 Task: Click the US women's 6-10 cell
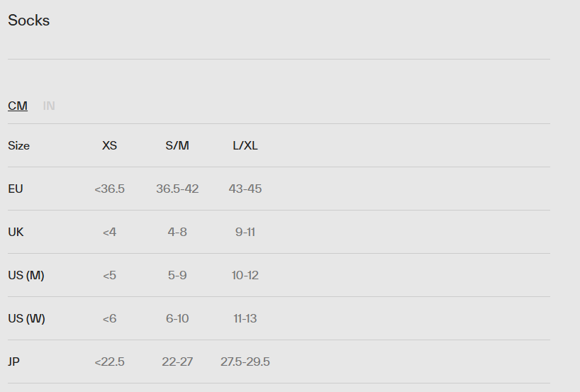177,318
